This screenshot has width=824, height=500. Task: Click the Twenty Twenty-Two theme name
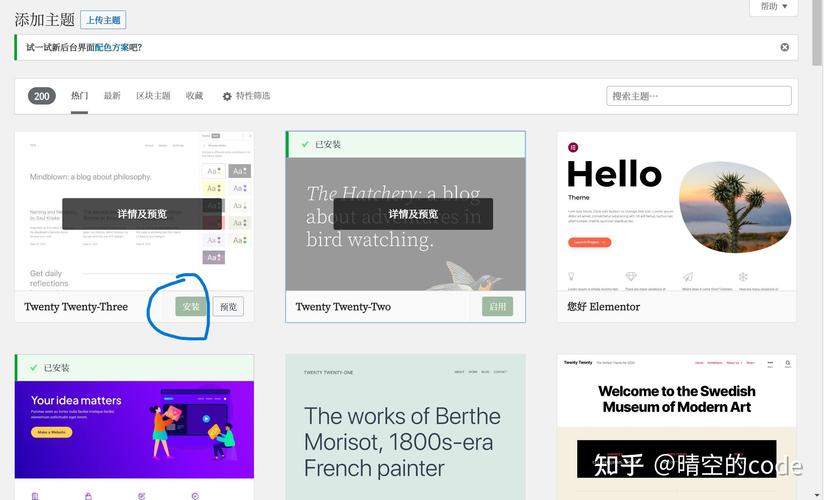[343, 307]
